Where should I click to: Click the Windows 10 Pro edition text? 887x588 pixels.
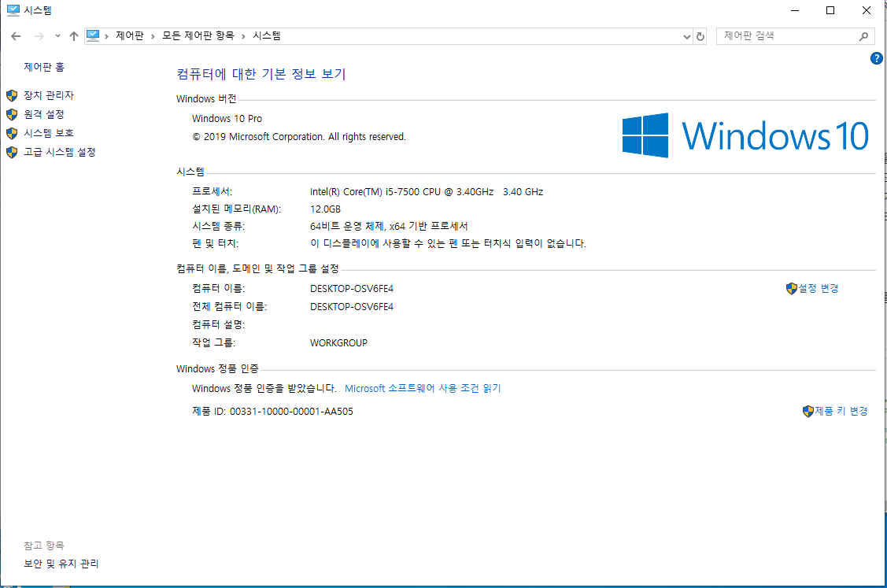coord(227,119)
